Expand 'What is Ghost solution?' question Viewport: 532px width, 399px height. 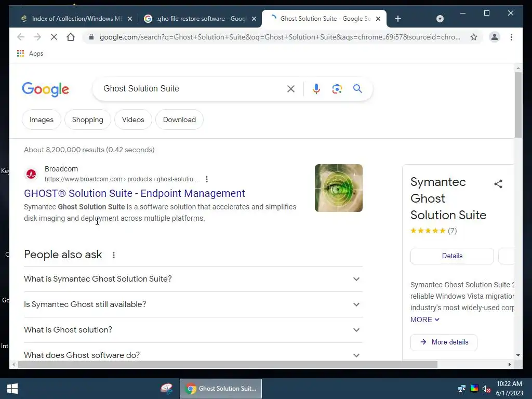[x=193, y=330]
